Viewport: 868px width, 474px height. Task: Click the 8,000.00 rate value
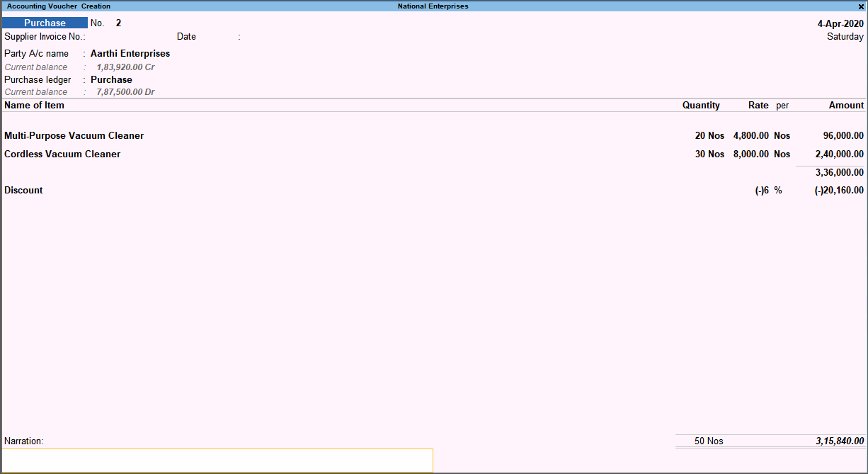coord(750,154)
